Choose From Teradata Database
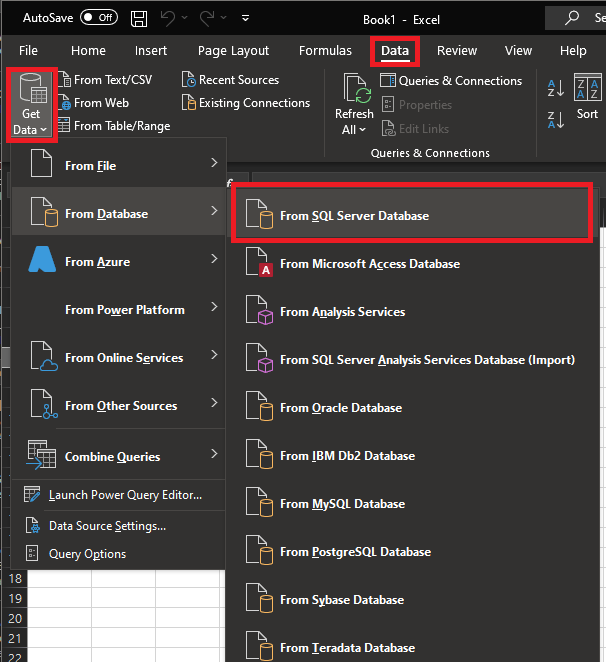The image size is (606, 662). [x=414, y=644]
